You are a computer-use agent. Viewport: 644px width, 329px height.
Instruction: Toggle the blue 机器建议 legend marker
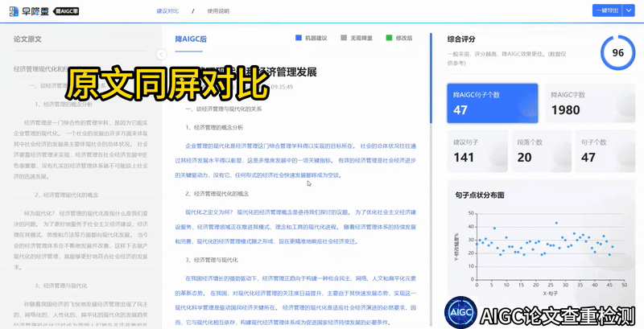(299, 38)
